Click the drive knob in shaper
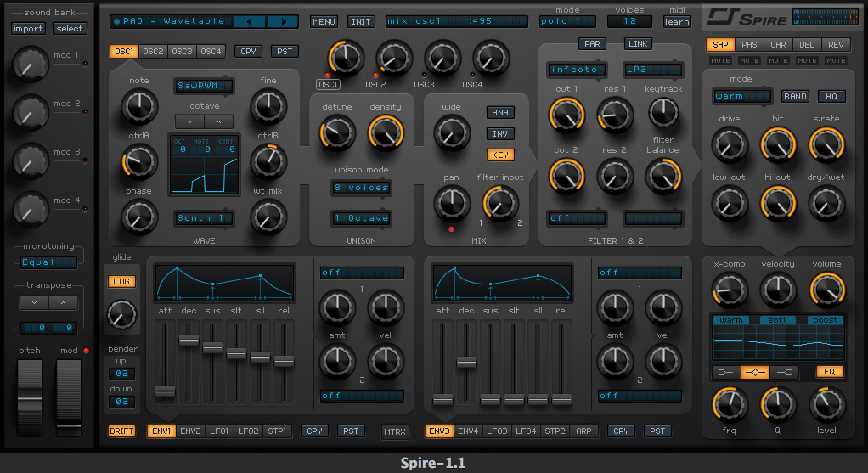The height and width of the screenshot is (473, 868). pos(729,145)
